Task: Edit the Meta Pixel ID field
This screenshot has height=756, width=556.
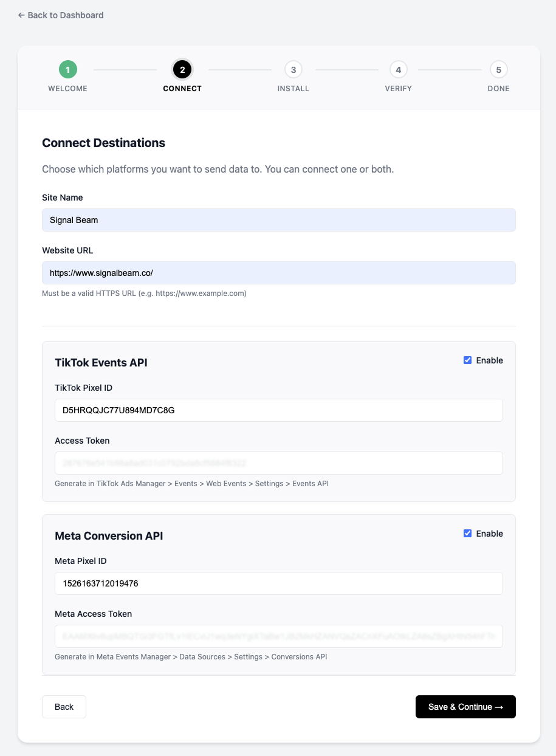Action: click(x=279, y=583)
